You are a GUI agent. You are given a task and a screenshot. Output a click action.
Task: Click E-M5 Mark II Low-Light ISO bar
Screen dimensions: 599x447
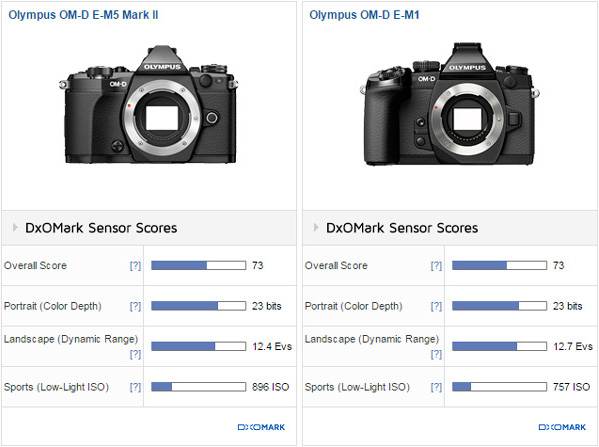[199, 387]
